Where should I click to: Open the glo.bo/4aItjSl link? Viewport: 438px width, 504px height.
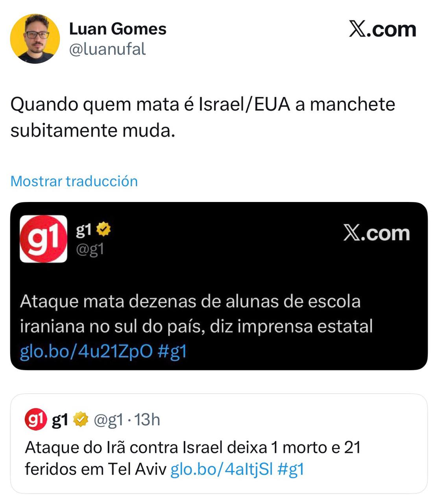pyautogui.click(x=222, y=469)
